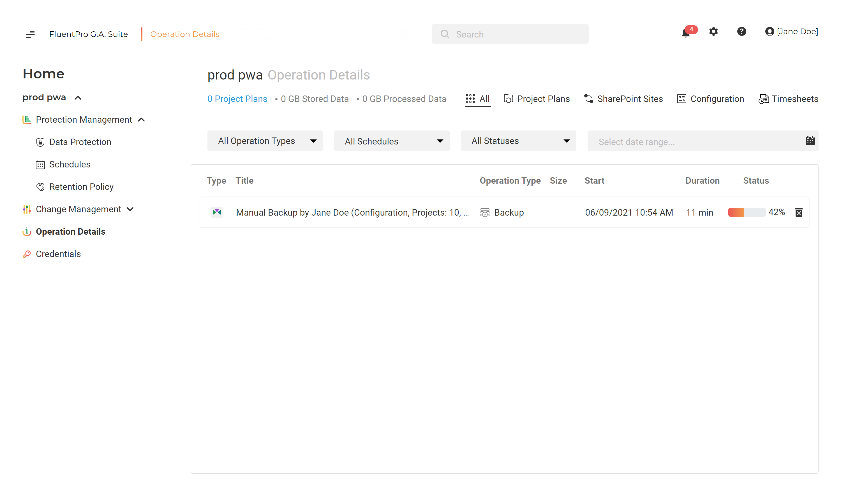Viewport: 841px width, 504px height.
Task: Open settings via the gear icon
Action: [713, 32]
